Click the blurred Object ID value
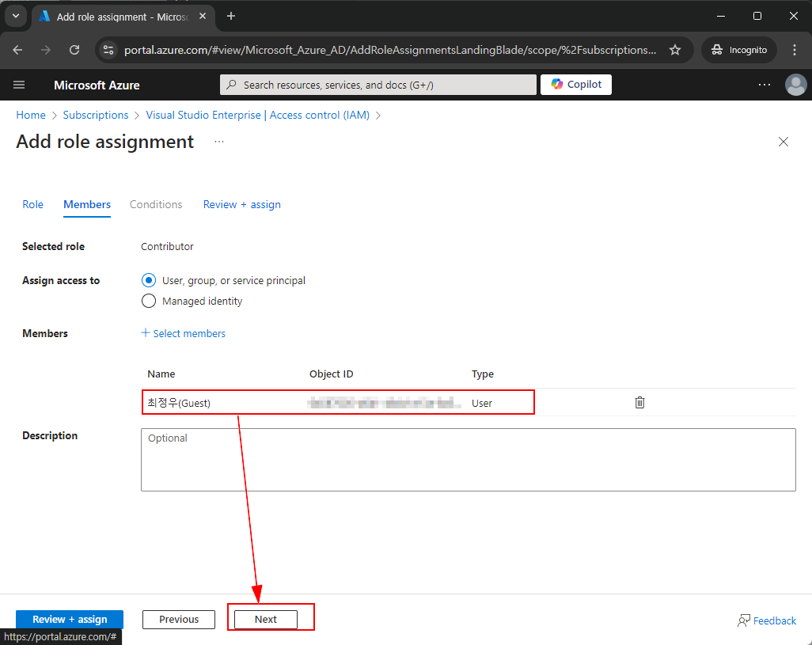The image size is (812, 645). tap(384, 403)
